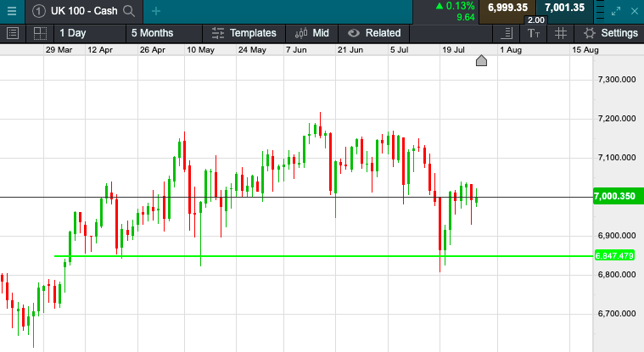Click the grey marker on the date axis

tap(481, 61)
